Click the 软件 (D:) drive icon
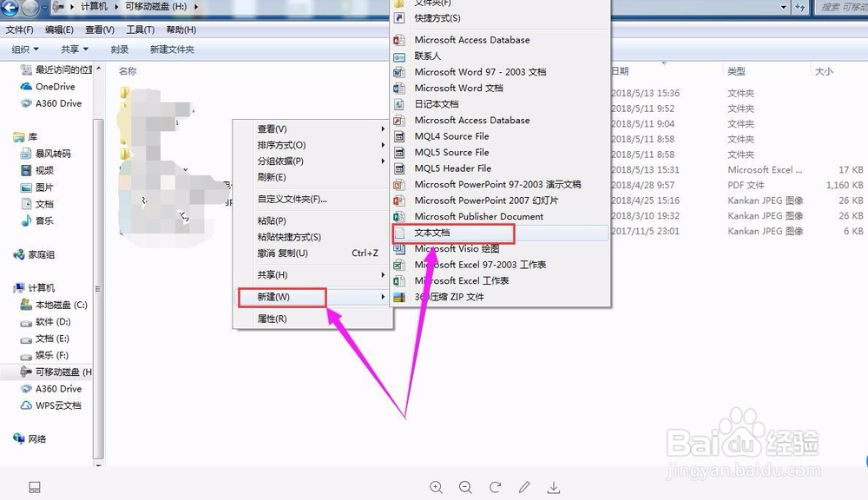This screenshot has height=500, width=868. click(x=25, y=322)
